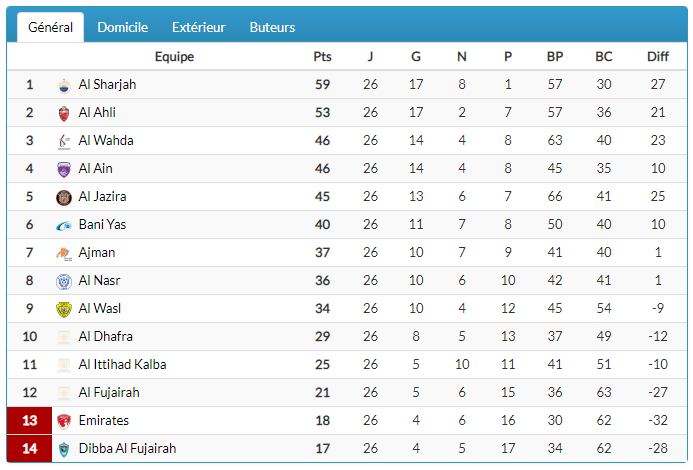Switch to the Domicile tab

tap(123, 28)
